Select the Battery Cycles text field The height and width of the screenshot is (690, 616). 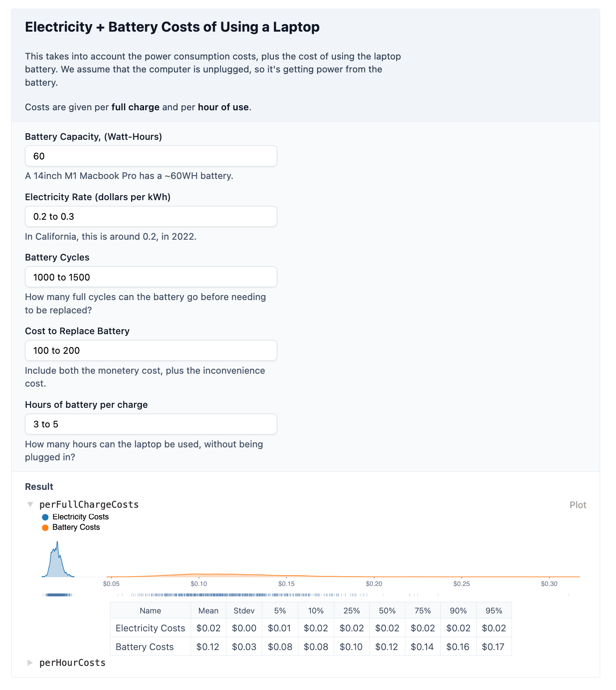point(151,277)
